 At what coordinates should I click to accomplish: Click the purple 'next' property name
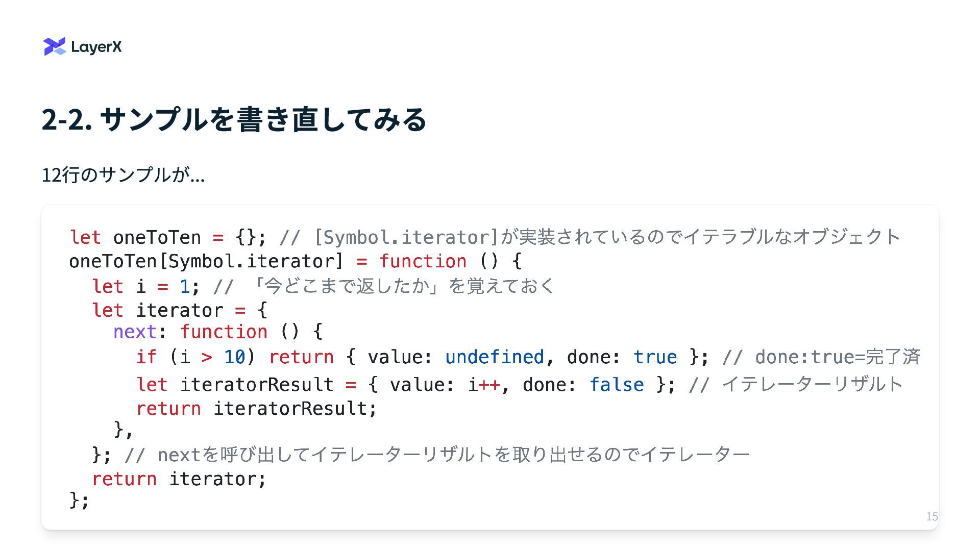[x=135, y=332]
